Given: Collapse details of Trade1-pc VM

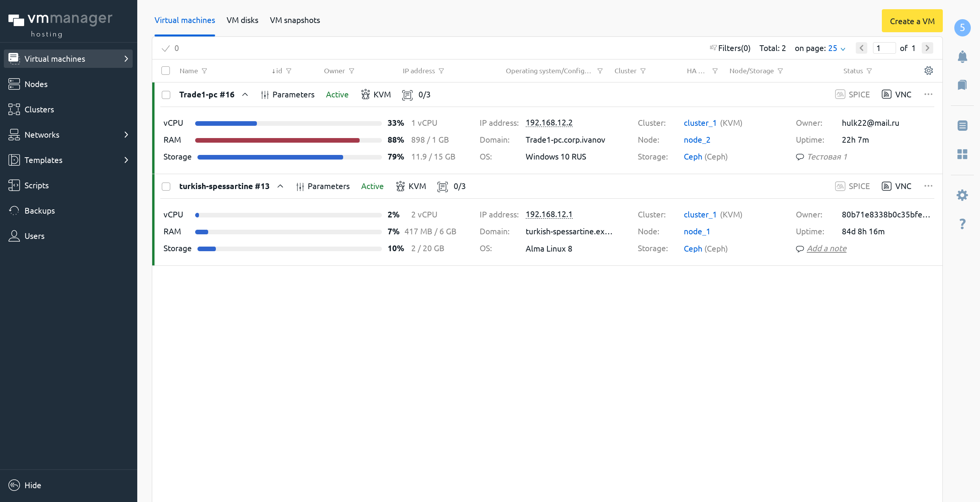Looking at the screenshot, I should [245, 94].
